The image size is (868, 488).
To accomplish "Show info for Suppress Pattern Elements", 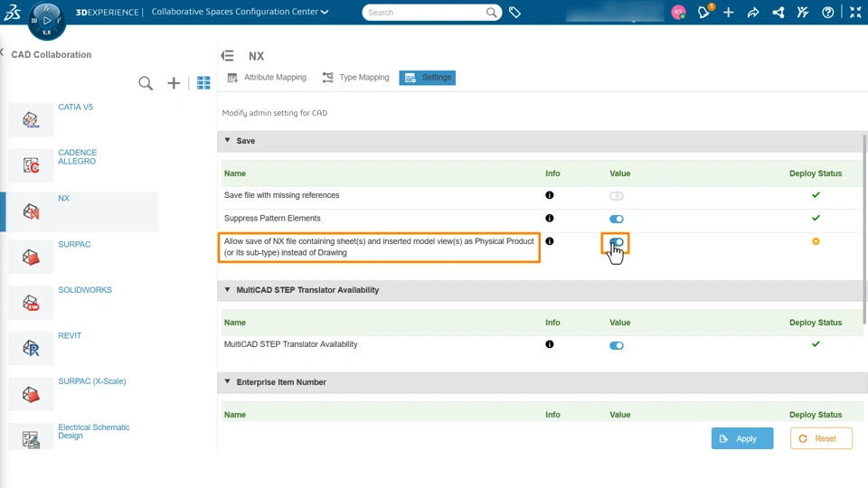I will 549,218.
